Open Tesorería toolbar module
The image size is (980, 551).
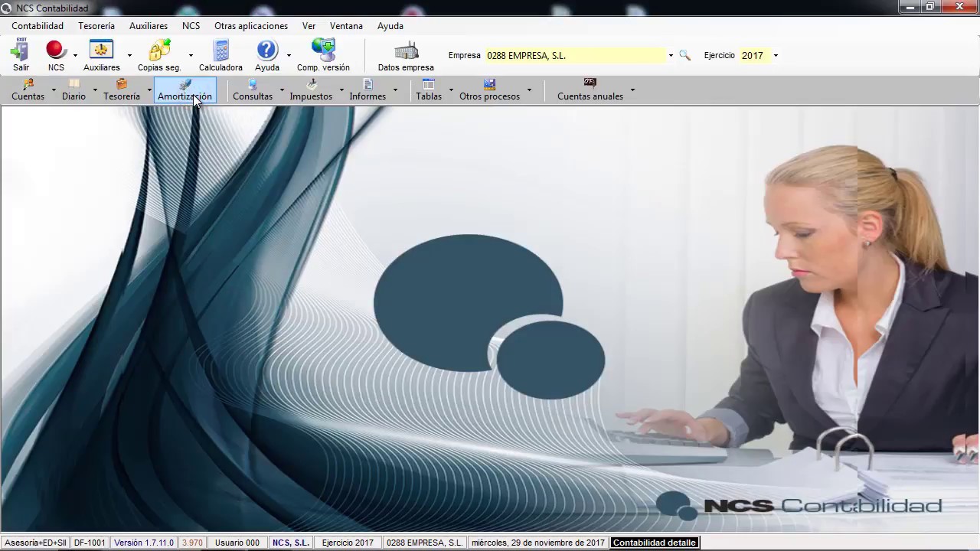(122, 90)
